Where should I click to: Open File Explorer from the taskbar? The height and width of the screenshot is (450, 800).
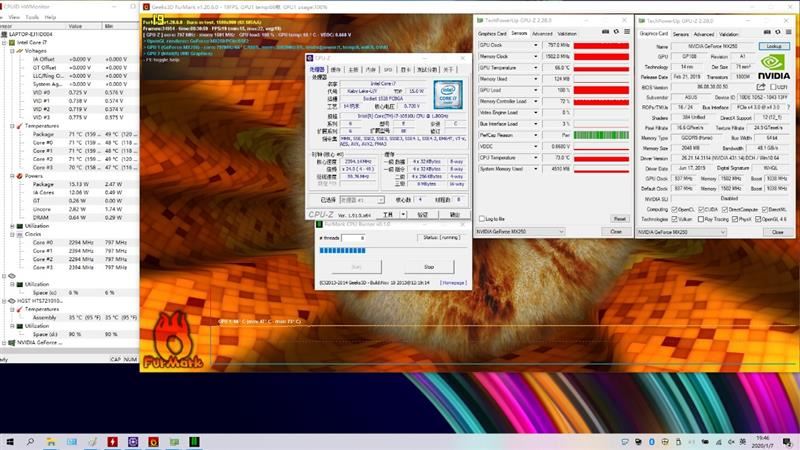click(51, 442)
